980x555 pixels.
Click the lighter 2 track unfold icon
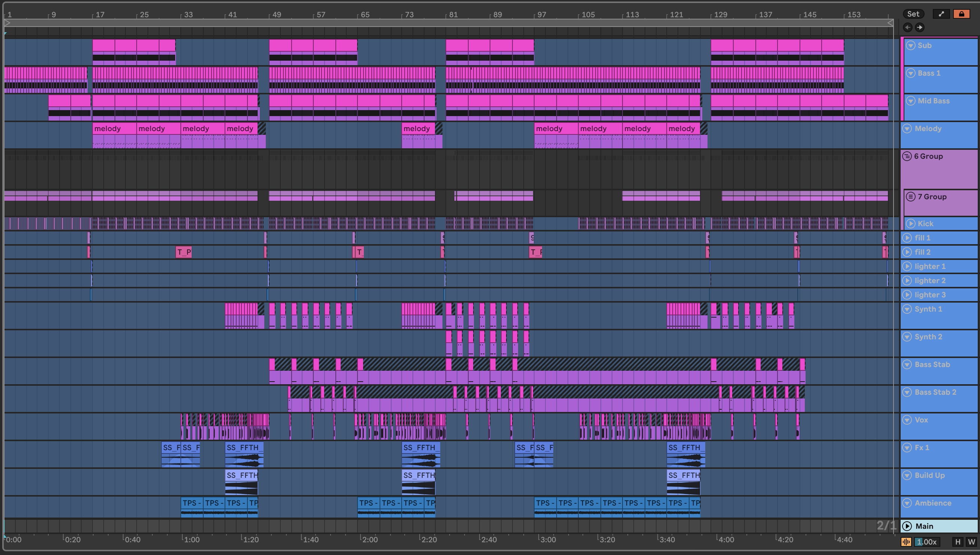tap(907, 280)
